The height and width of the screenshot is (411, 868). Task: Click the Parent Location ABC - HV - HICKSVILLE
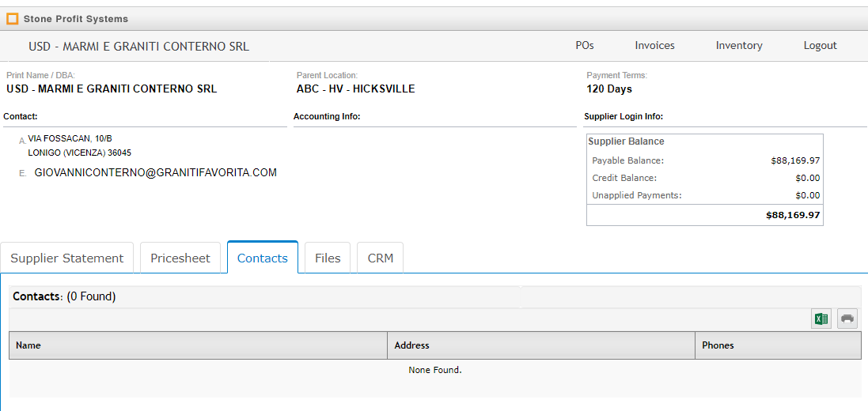pos(356,89)
